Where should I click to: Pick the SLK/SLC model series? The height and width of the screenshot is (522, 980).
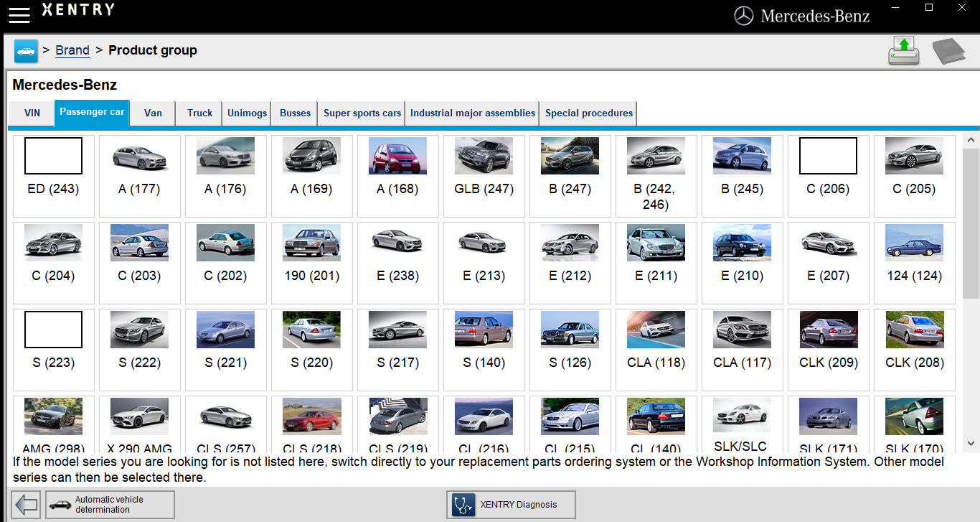743,424
